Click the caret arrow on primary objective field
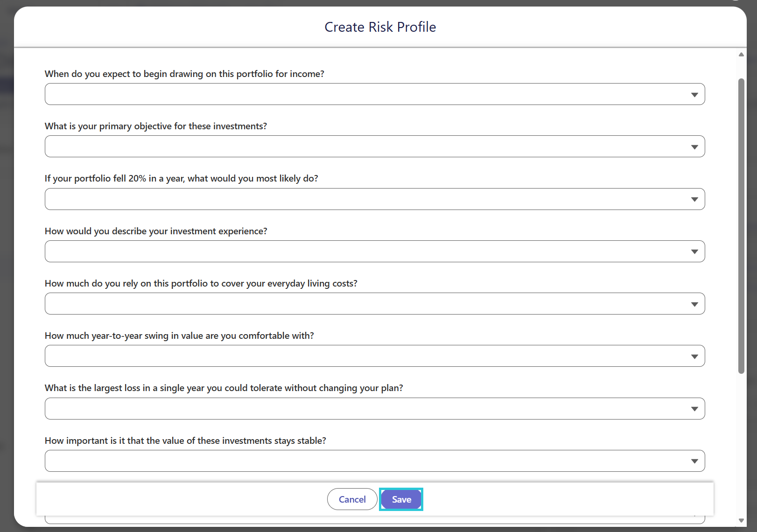The height and width of the screenshot is (532, 757). pyautogui.click(x=694, y=147)
